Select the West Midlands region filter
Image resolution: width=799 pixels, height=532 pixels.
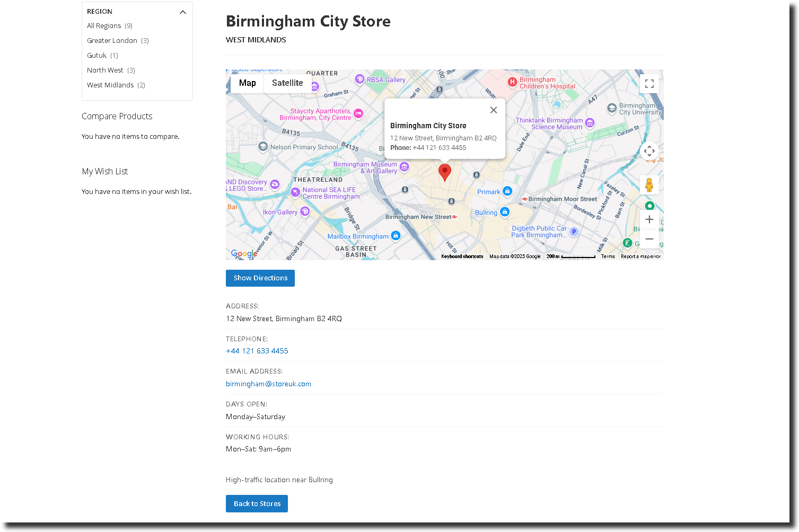coord(110,85)
